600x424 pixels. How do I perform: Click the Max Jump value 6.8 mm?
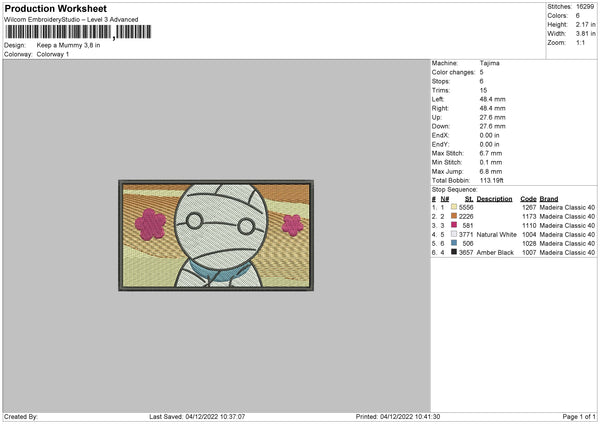(491, 171)
